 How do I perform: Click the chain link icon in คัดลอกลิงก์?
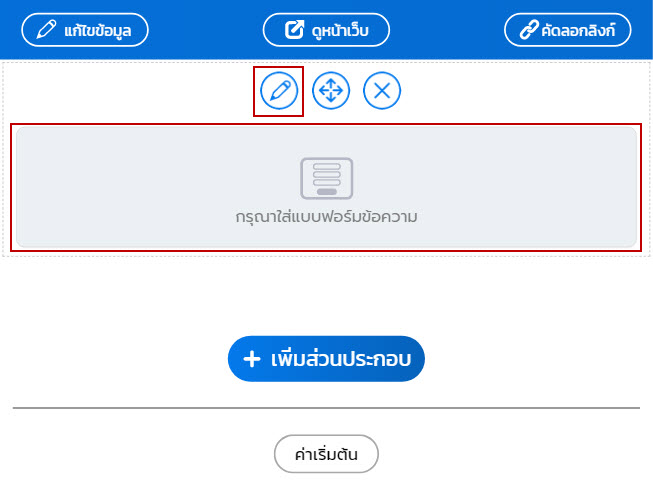tap(528, 30)
